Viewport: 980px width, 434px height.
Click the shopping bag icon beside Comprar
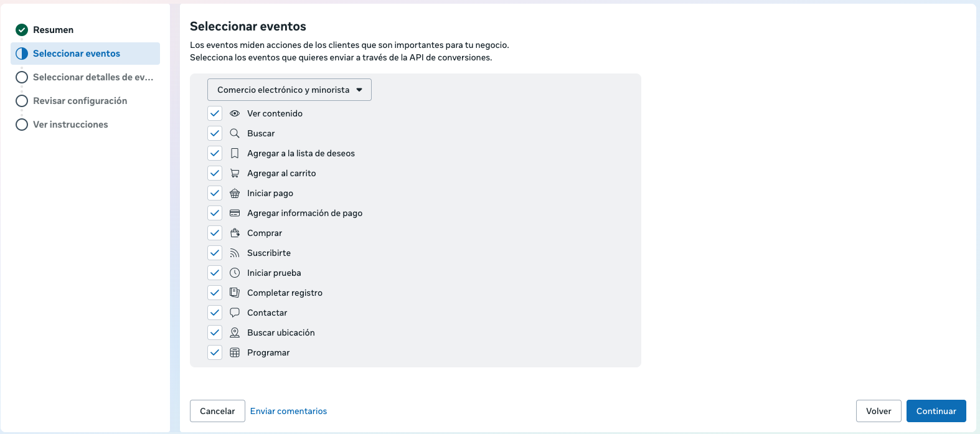click(235, 233)
